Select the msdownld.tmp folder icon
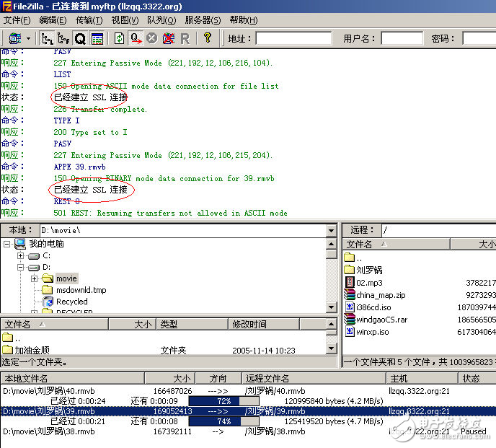This screenshot has width=496, height=448. (47, 290)
